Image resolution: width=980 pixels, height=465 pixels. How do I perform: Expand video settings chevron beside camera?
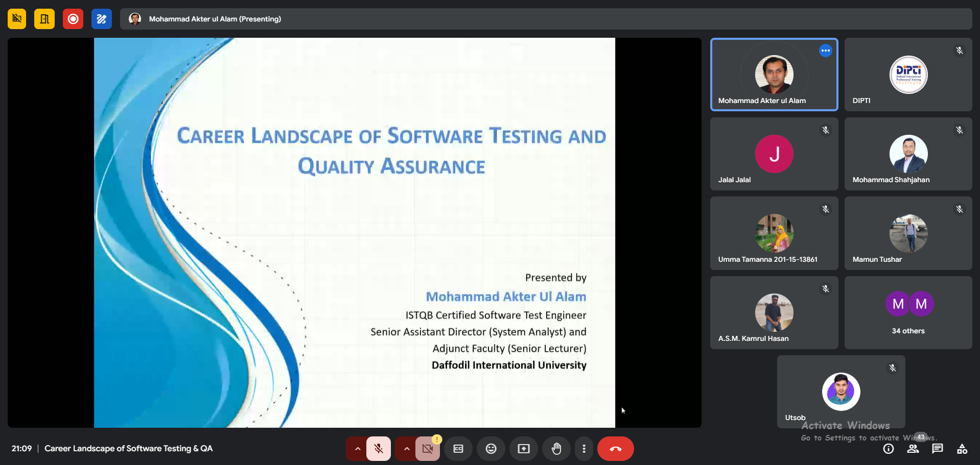(x=407, y=449)
